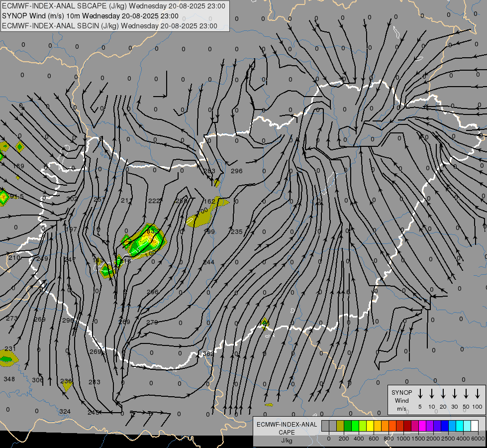Click the m/s unit in wind legend

point(401,409)
